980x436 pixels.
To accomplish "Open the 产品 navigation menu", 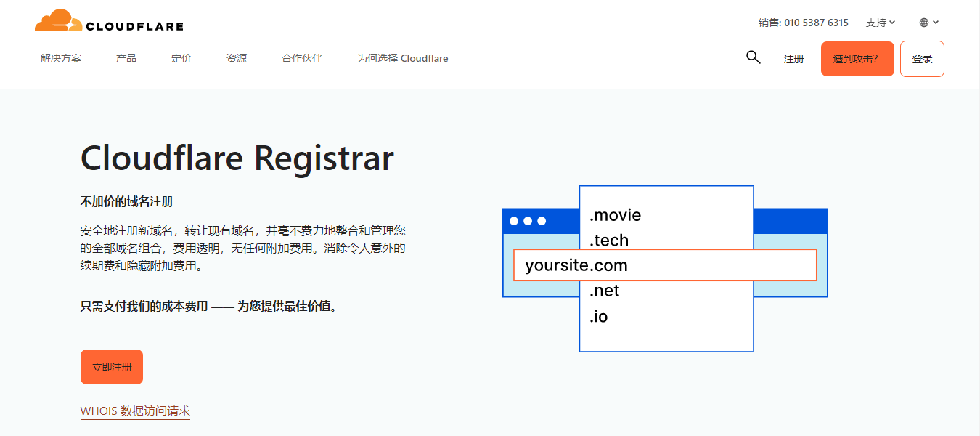I will click(x=126, y=58).
